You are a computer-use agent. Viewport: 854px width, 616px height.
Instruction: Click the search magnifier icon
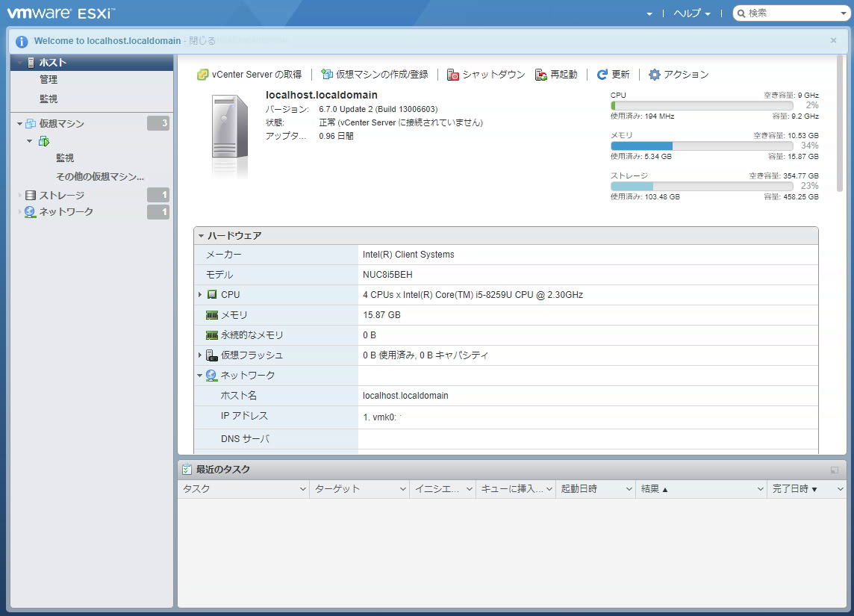[741, 13]
